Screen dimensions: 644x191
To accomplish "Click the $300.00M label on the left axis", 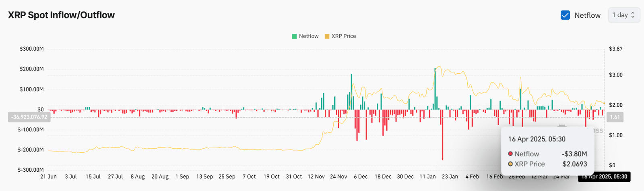I will click(x=31, y=49).
